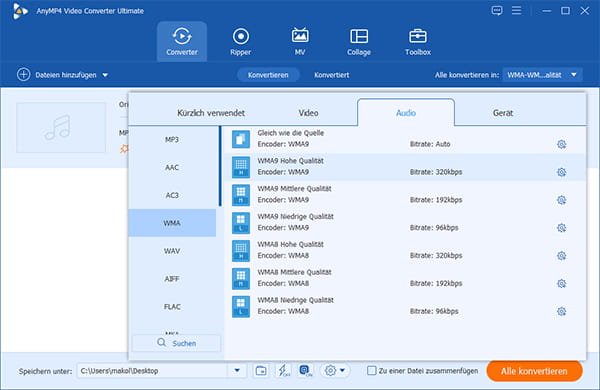Select WAV format in sidebar
The image size is (600, 390).
[172, 251]
